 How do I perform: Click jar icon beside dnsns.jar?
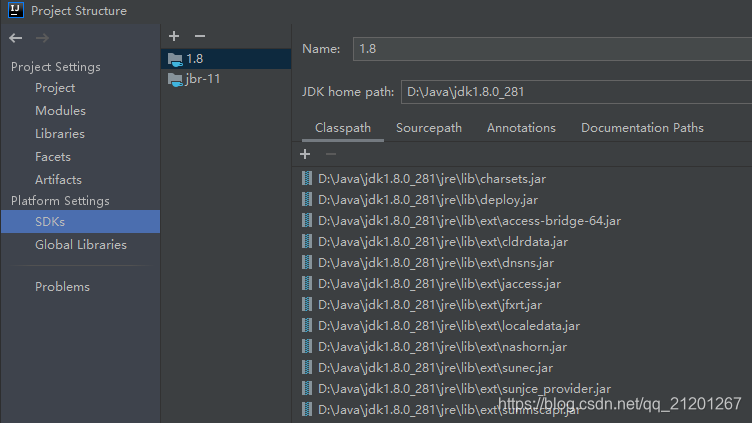pyautogui.click(x=307, y=263)
